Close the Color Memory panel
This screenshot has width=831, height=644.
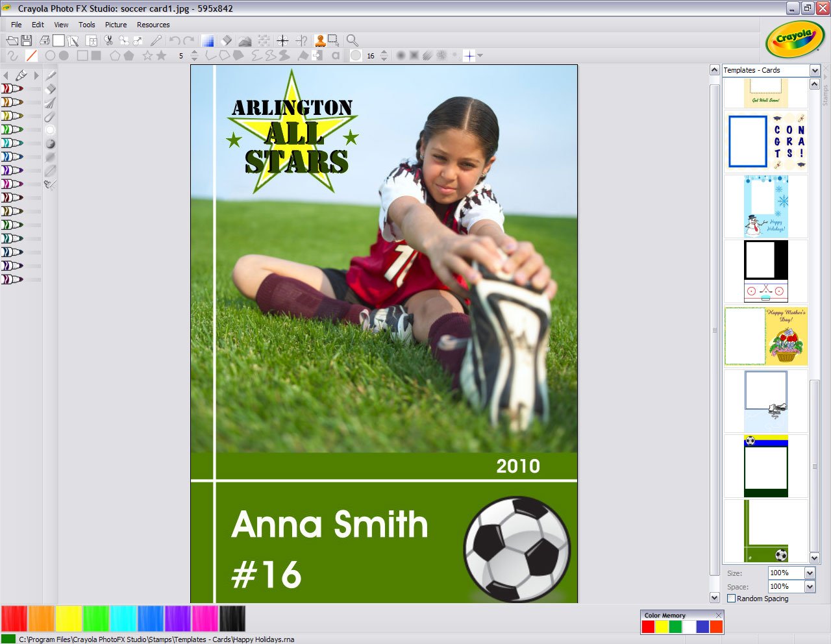718,615
